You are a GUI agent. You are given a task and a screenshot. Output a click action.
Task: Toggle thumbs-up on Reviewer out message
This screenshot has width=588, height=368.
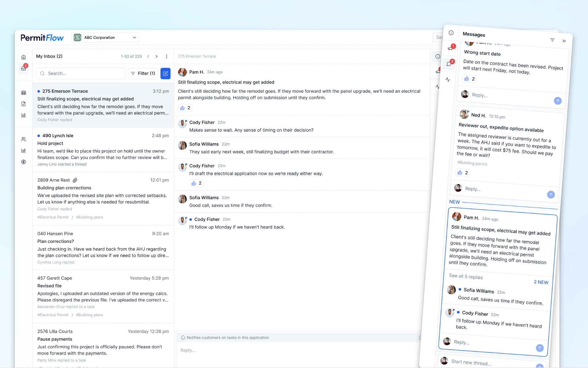[463, 173]
